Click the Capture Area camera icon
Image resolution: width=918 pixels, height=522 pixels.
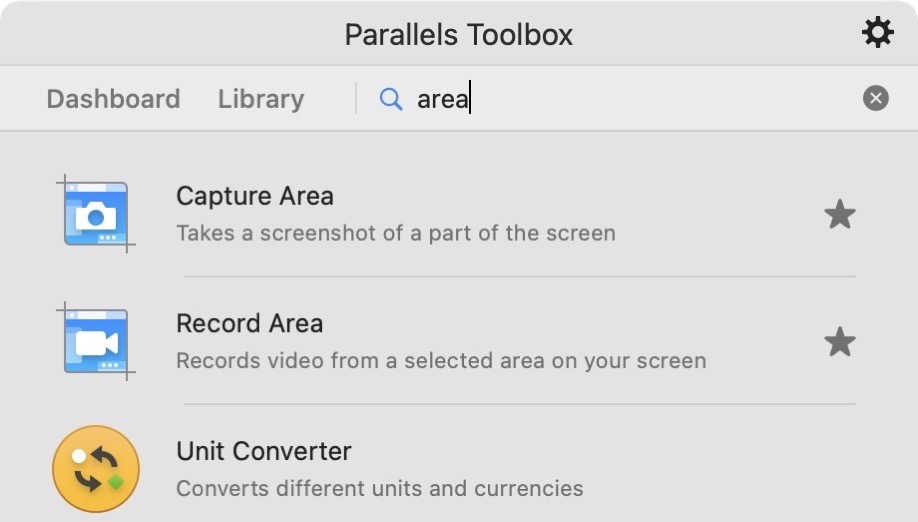[x=96, y=214]
